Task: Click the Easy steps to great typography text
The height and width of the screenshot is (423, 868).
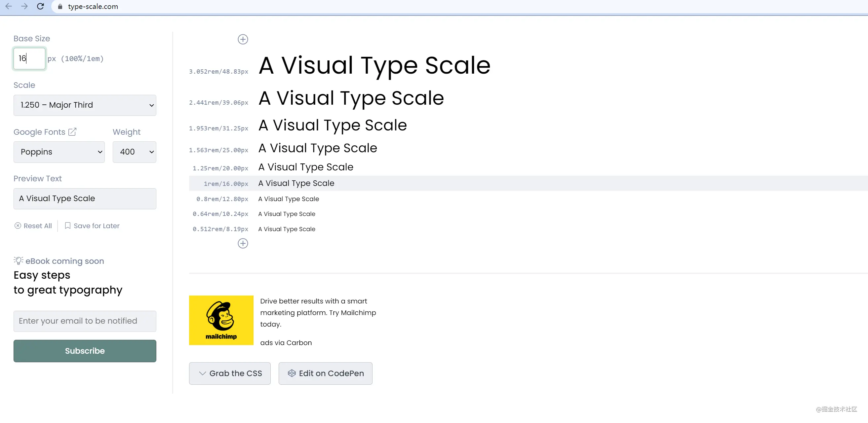Action: (x=68, y=282)
